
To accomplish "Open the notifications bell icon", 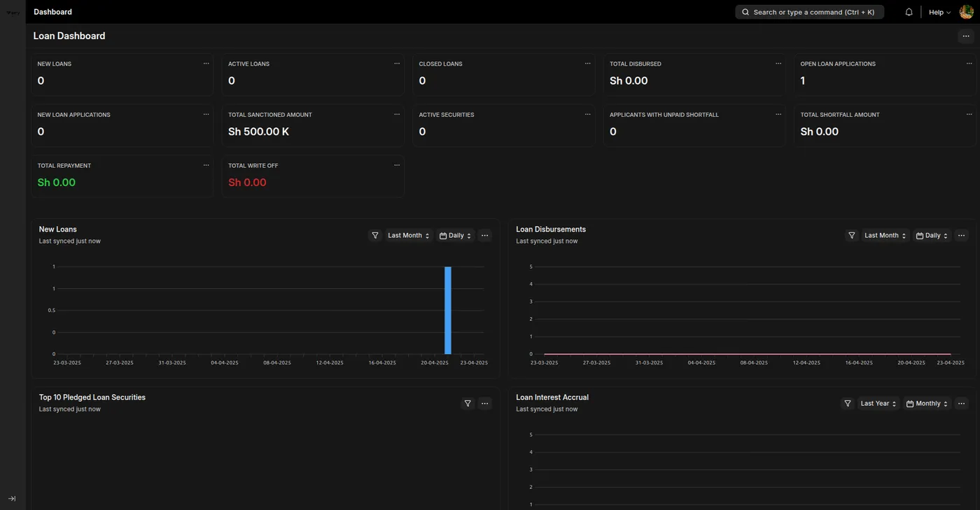I will pyautogui.click(x=909, y=12).
